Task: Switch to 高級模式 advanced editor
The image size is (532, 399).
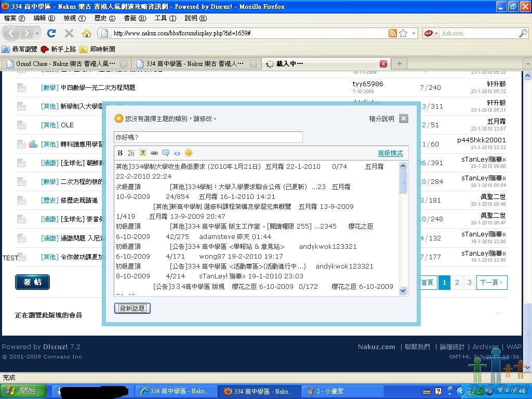Action: pyautogui.click(x=390, y=153)
